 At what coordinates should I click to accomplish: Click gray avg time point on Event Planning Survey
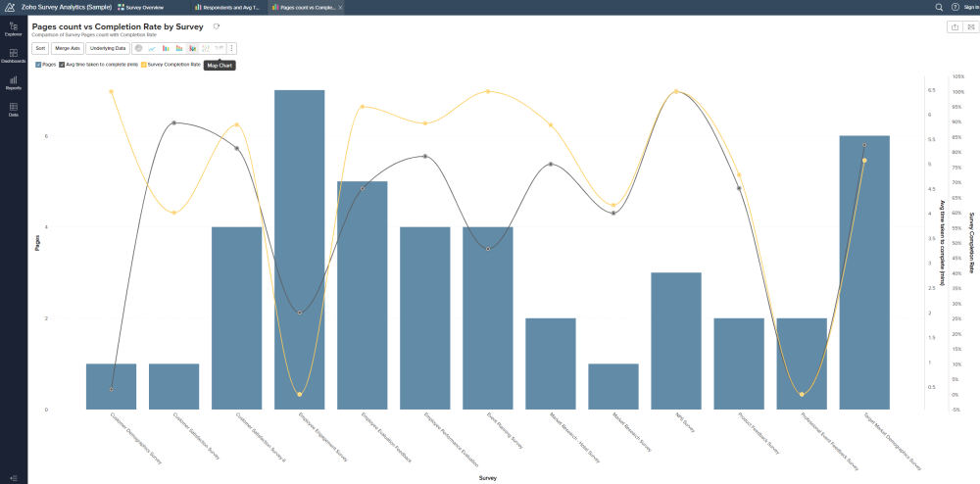[488, 249]
